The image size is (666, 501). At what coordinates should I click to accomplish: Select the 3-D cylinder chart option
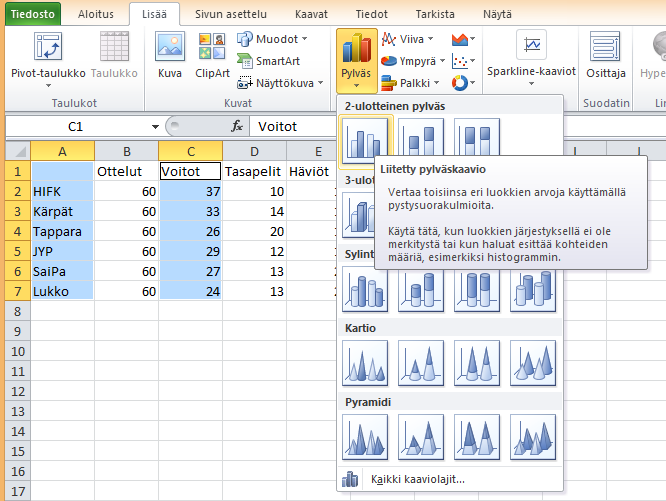533,290
